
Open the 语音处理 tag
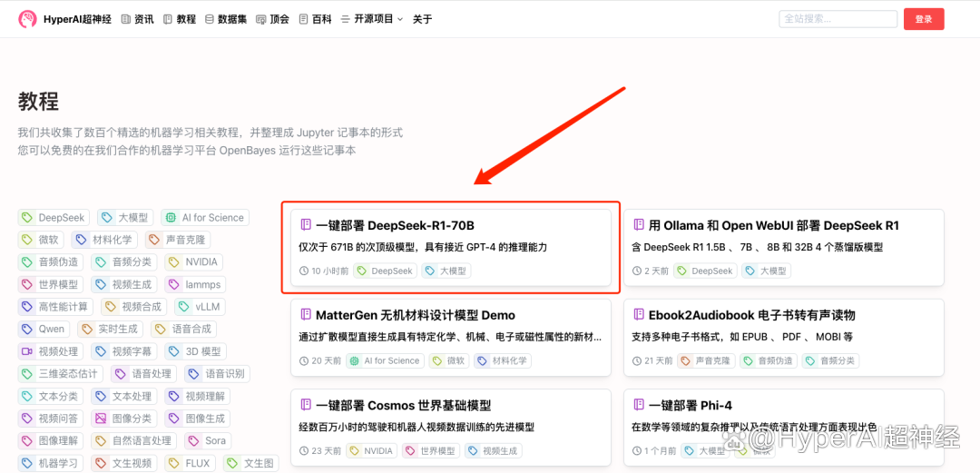pyautogui.click(x=144, y=374)
